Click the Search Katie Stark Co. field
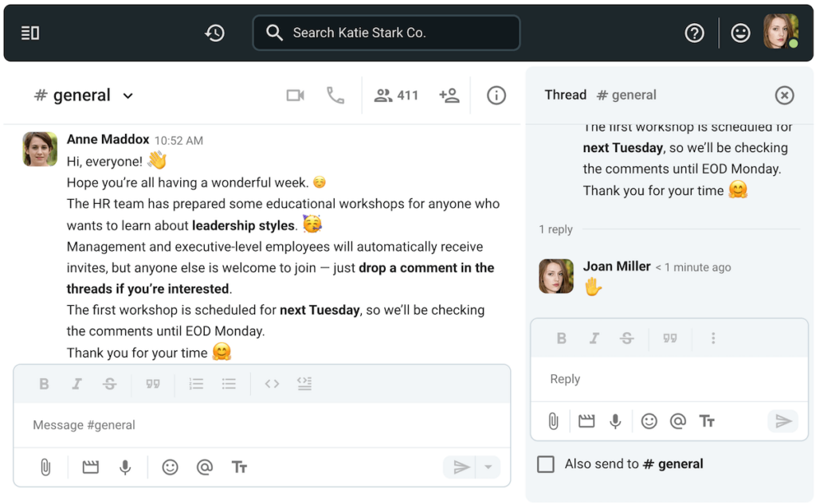The image size is (816, 504). coord(386,33)
